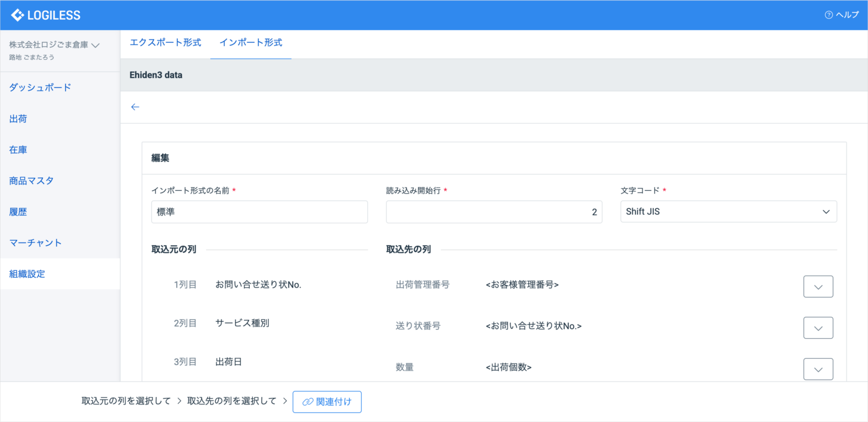Select source column 1列目 お問い合せ送り状No.

click(x=258, y=285)
